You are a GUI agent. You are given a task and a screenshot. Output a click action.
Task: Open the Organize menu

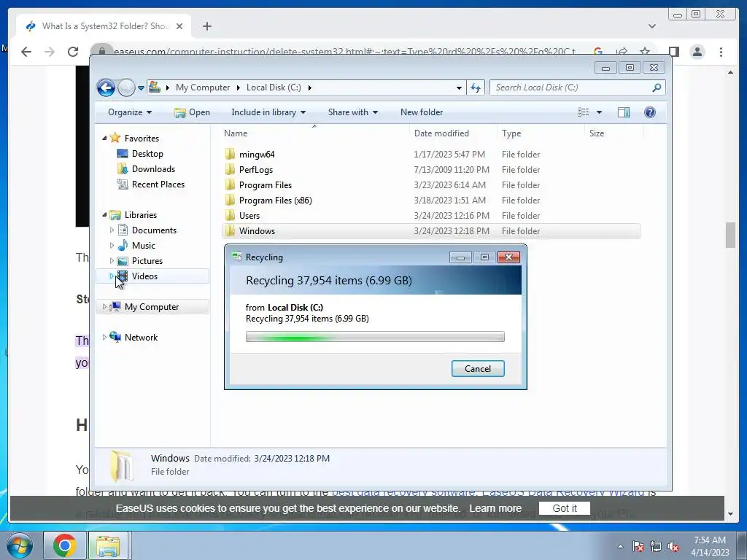pyautogui.click(x=130, y=112)
